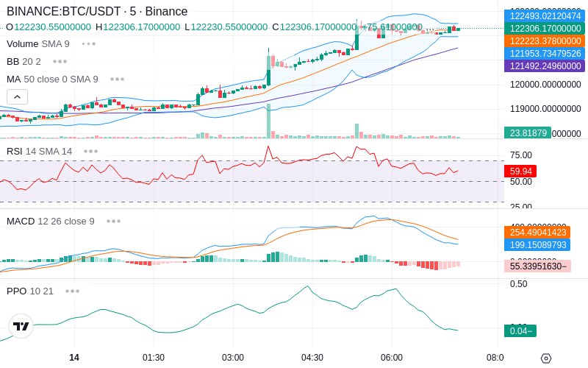Click the RSI 50.00 scale label
The width and height of the screenshot is (588, 368).
pyautogui.click(x=521, y=182)
